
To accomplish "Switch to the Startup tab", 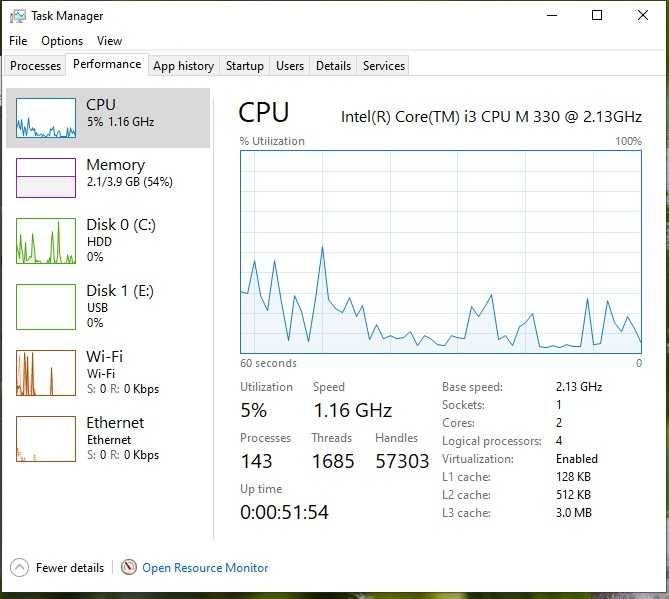I will [244, 66].
